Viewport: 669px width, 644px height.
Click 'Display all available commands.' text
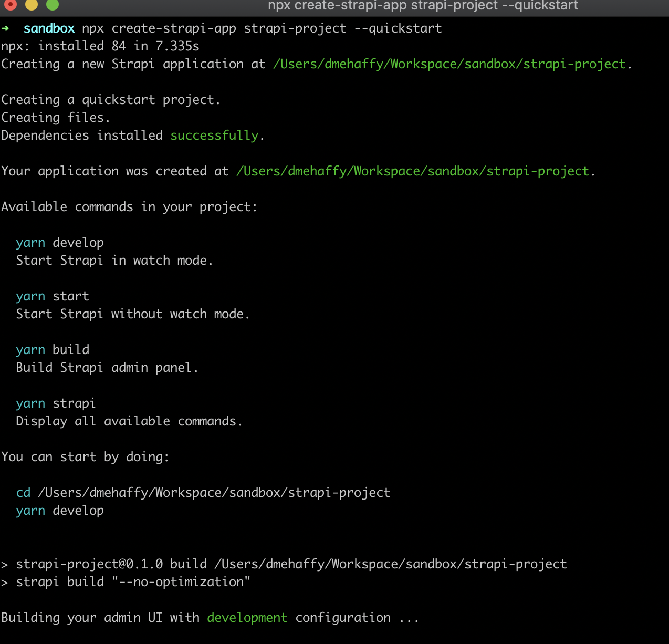[x=129, y=421]
